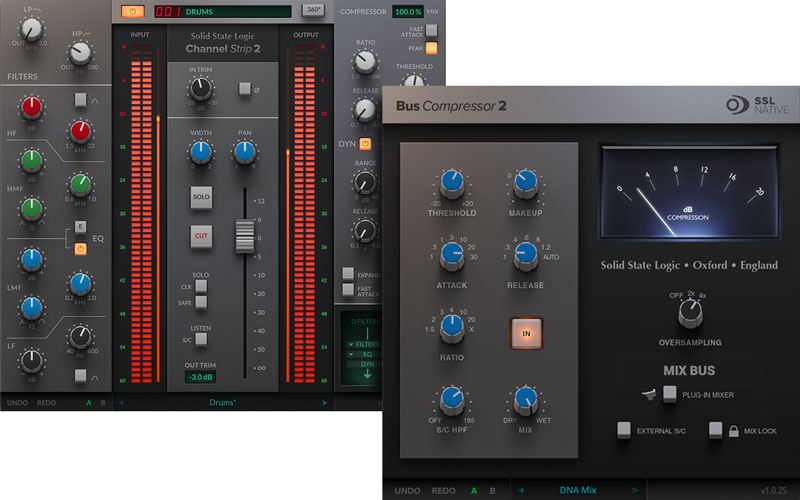
Task: Enable the HF bell shape button
Action: 80,99
